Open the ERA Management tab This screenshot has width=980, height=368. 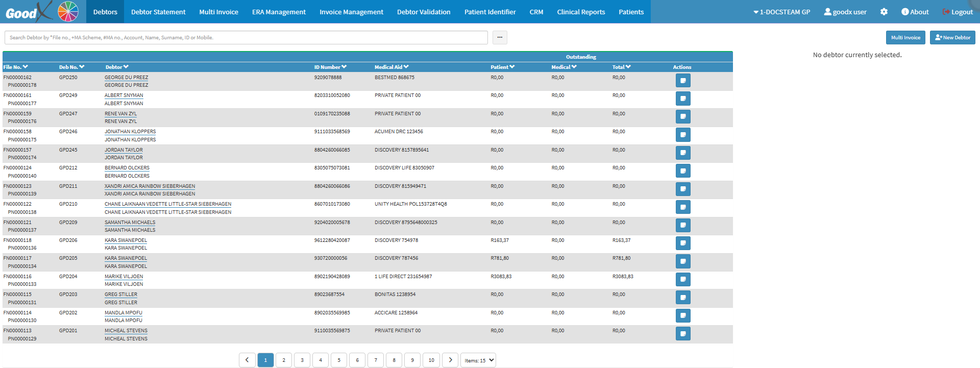pos(279,12)
